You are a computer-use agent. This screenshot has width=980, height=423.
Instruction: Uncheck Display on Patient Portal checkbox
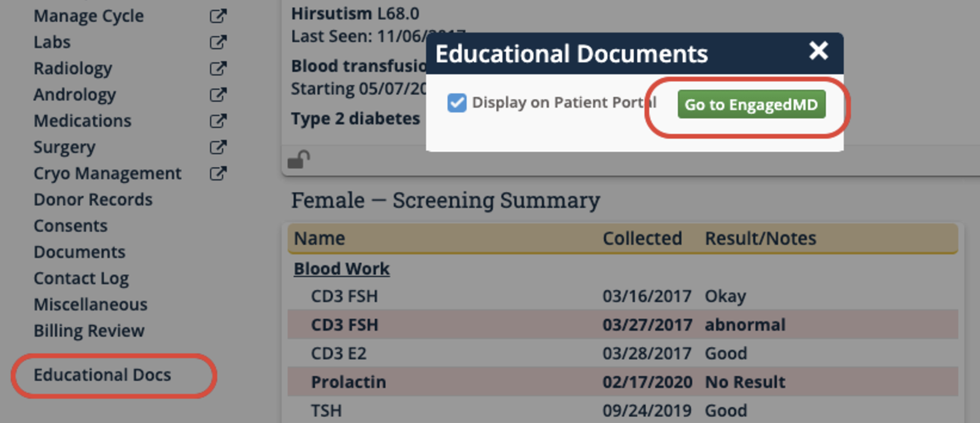coord(457,103)
